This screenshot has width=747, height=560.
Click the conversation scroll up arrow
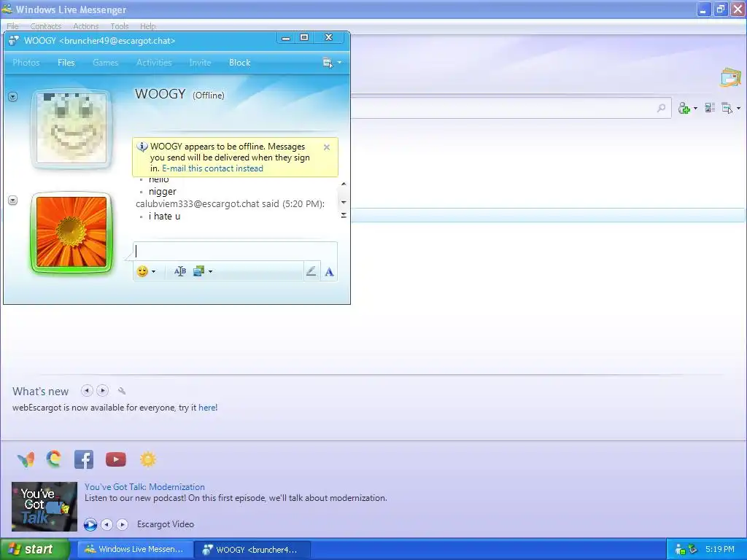point(344,184)
